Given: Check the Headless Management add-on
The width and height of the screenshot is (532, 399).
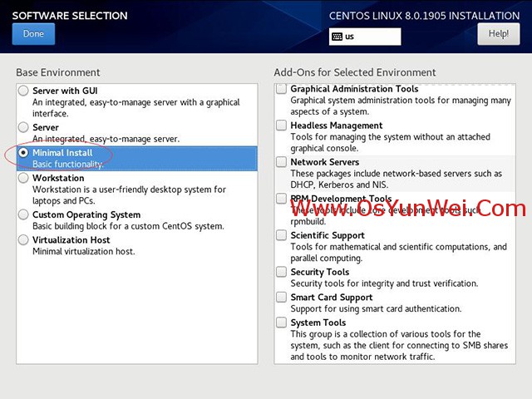Looking at the screenshot, I should [x=282, y=126].
